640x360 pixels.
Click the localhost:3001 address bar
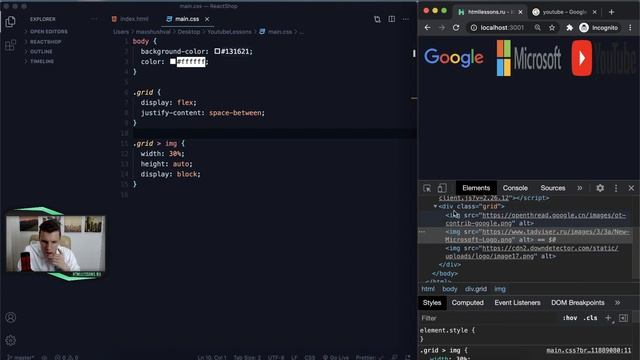pos(502,28)
